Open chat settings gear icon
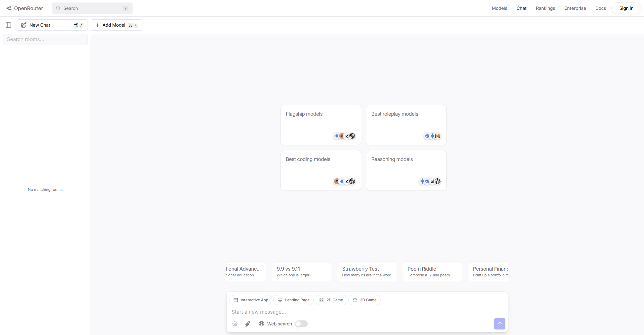This screenshot has height=335, width=644. pos(235,324)
